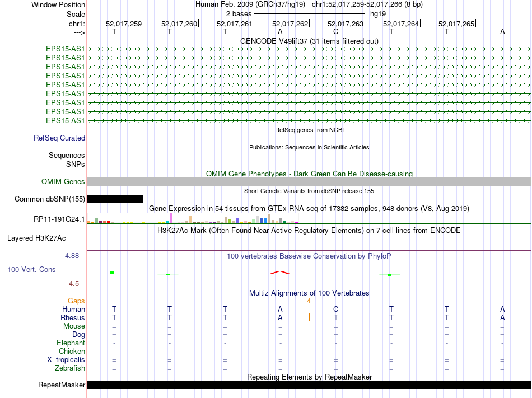The height and width of the screenshot is (398, 532).
Task: Click the black RepeatMasker element bar
Action: coord(309,385)
